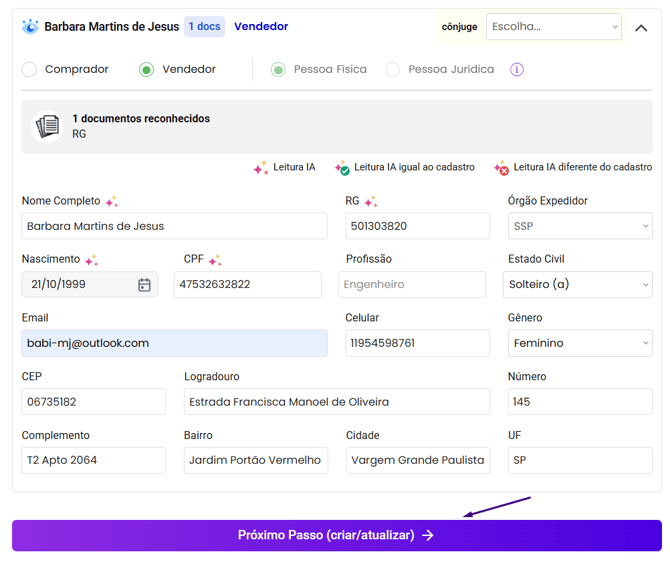Image resolution: width=670 pixels, height=562 pixels.
Task: Click the AI sparkle icon beside CPF label
Action: (x=215, y=260)
